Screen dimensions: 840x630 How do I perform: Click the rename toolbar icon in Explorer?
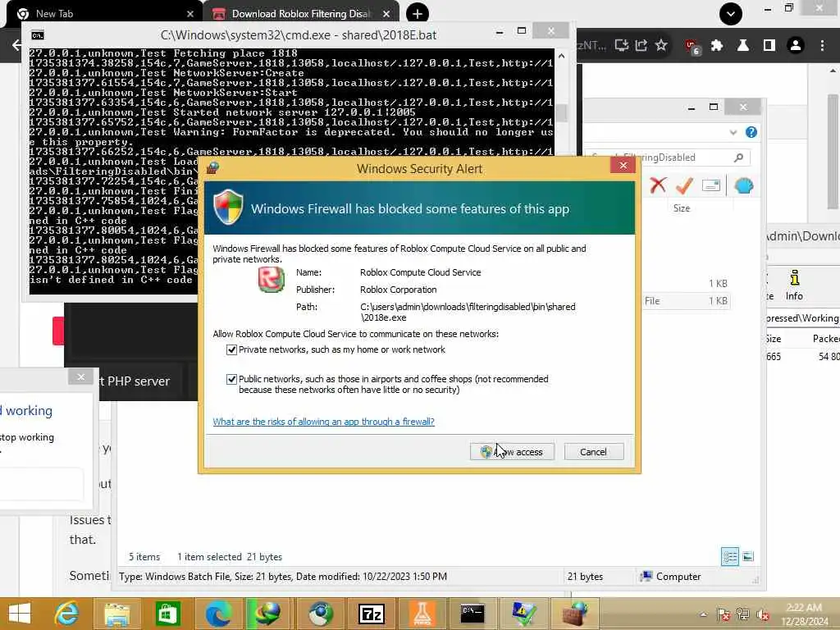coord(711,185)
